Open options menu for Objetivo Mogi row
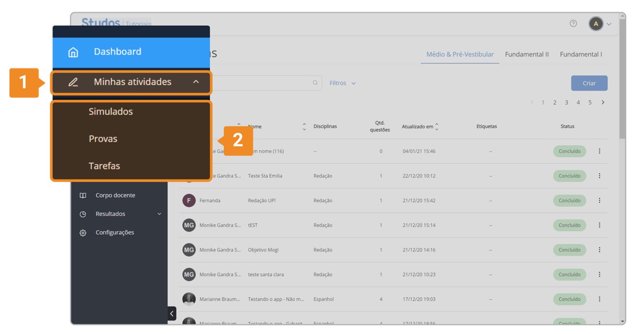The image size is (644, 334). coord(599,250)
